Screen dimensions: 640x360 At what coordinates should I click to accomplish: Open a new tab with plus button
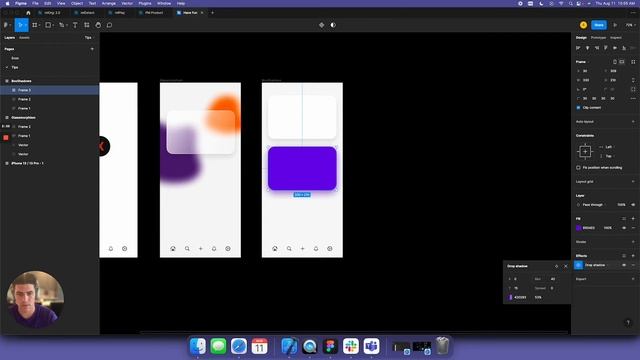point(212,13)
